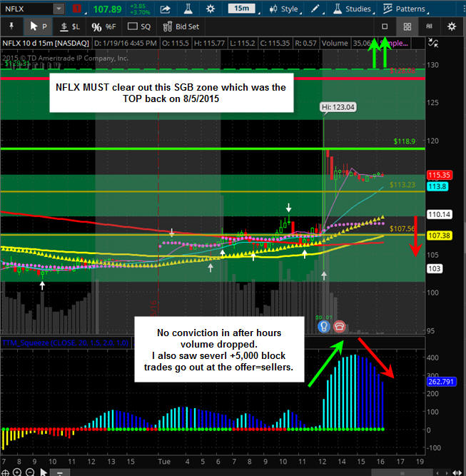Open chart settings gear in top toolbar
The width and height of the screenshot is (466, 476).
pos(210,9)
